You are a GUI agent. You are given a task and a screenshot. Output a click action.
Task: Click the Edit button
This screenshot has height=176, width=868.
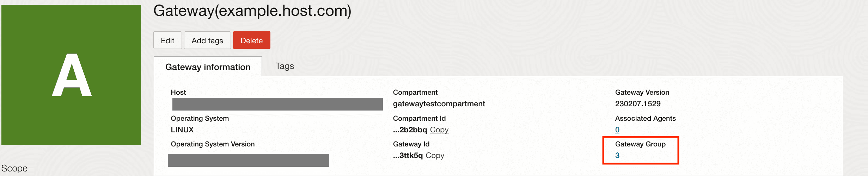(x=167, y=40)
